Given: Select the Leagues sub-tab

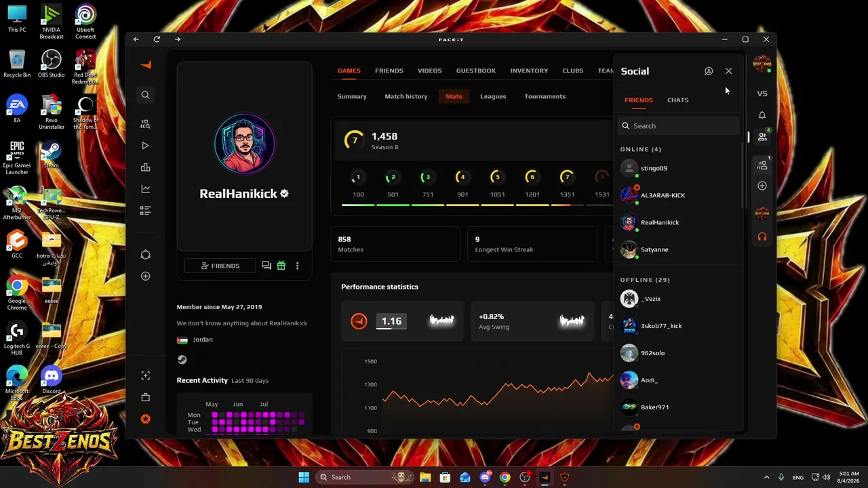Looking at the screenshot, I should pos(493,96).
